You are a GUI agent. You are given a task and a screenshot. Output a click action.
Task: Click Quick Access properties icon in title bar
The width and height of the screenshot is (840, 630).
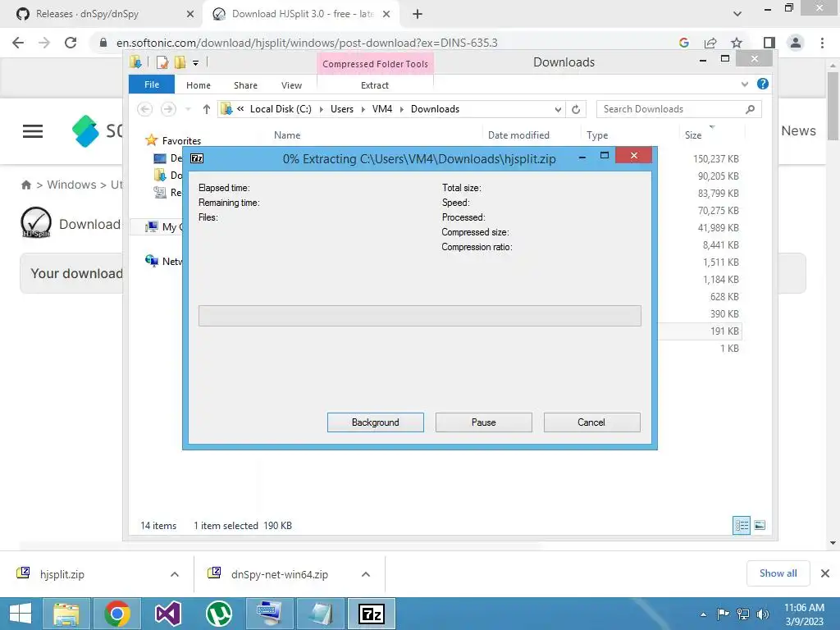pos(162,62)
